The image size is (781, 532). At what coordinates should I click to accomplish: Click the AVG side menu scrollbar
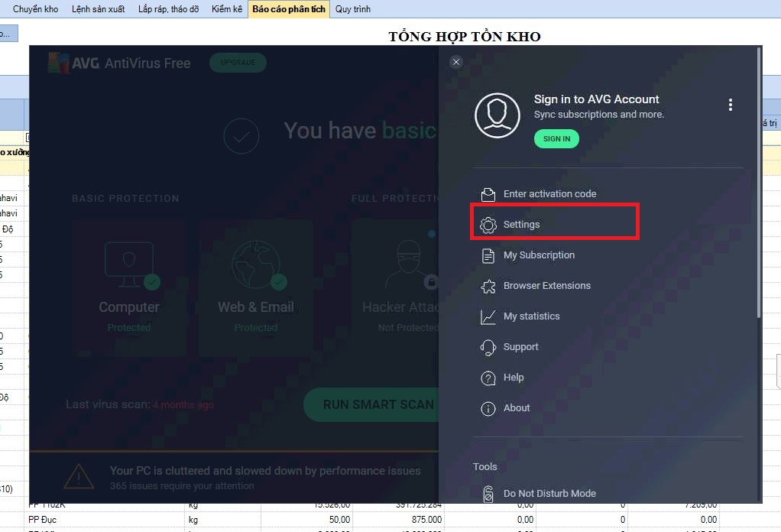[759, 182]
